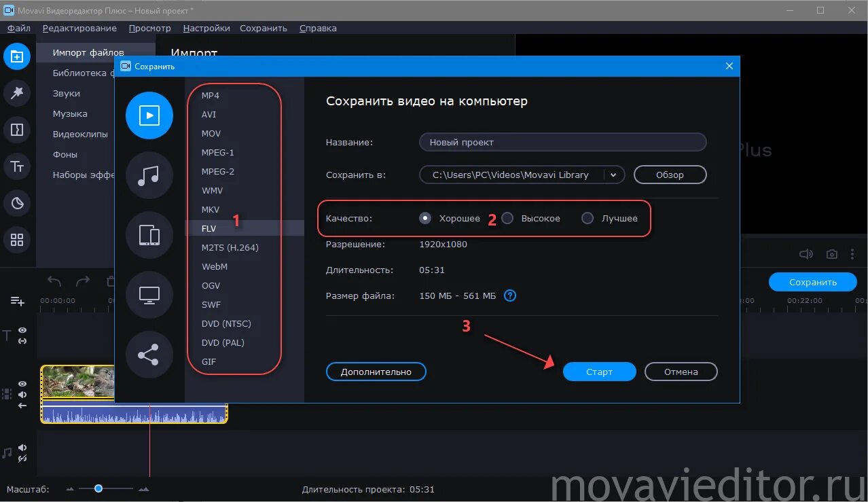The image size is (868, 502).
Task: Click the Отмена button
Action: point(681,372)
